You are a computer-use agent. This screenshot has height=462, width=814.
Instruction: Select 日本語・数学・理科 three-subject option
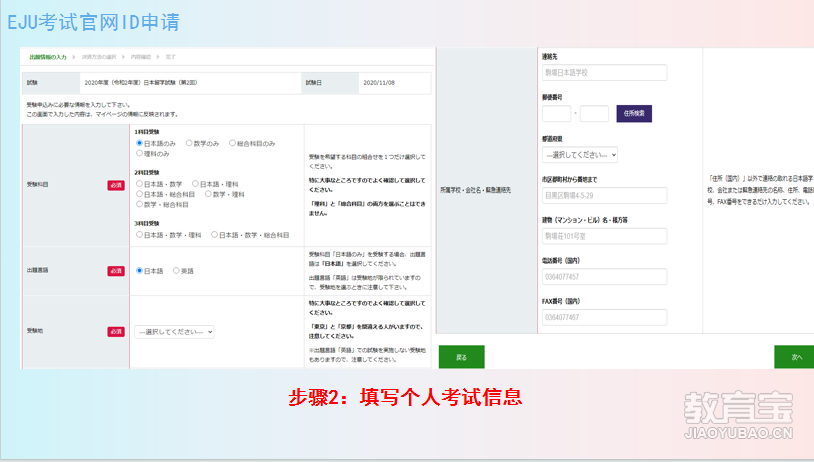click(140, 235)
